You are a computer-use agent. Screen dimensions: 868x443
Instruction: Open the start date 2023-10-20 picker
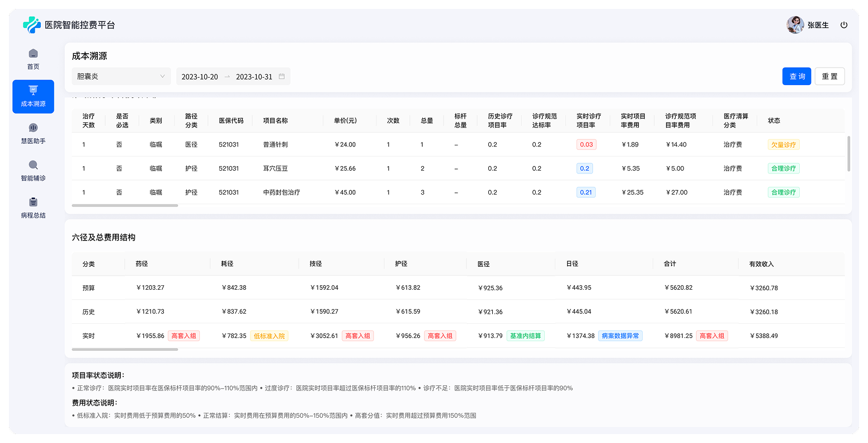200,76
